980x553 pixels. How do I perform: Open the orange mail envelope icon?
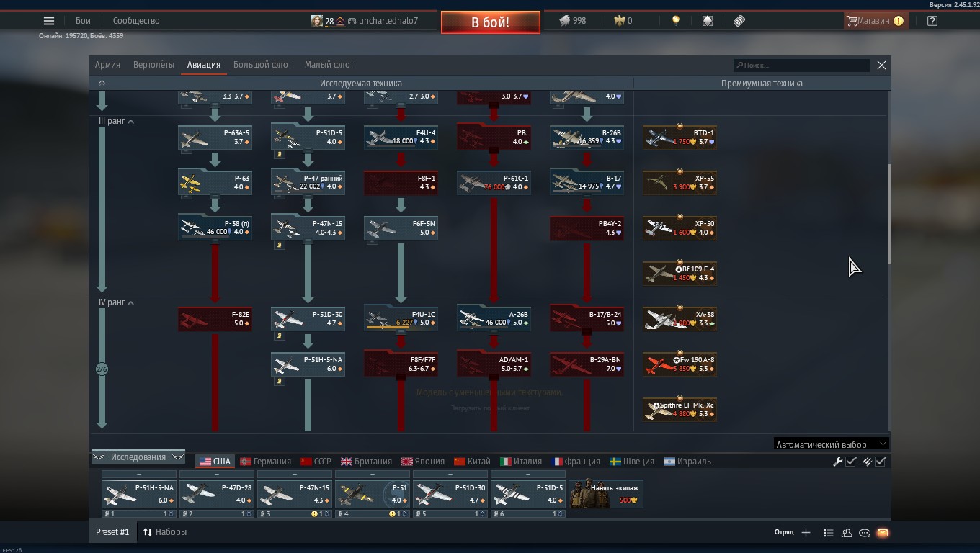click(883, 533)
